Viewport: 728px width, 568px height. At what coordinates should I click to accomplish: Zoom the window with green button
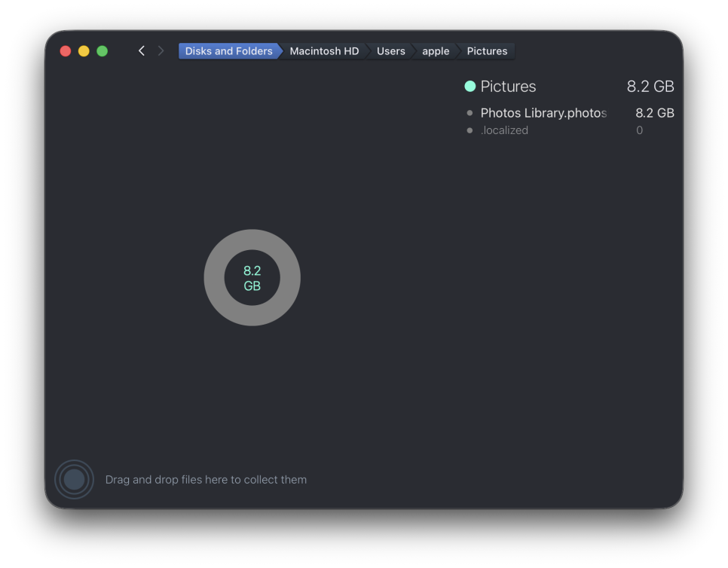pos(102,51)
